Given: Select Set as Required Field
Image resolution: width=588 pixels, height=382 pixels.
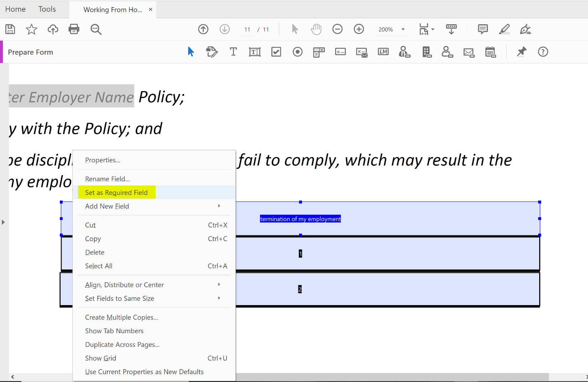Looking at the screenshot, I should [154, 193].
